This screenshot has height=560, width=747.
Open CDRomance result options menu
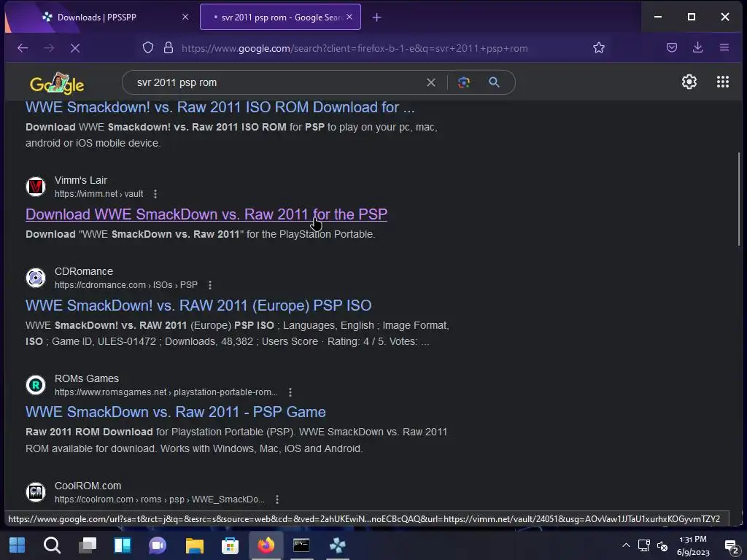tap(210, 285)
